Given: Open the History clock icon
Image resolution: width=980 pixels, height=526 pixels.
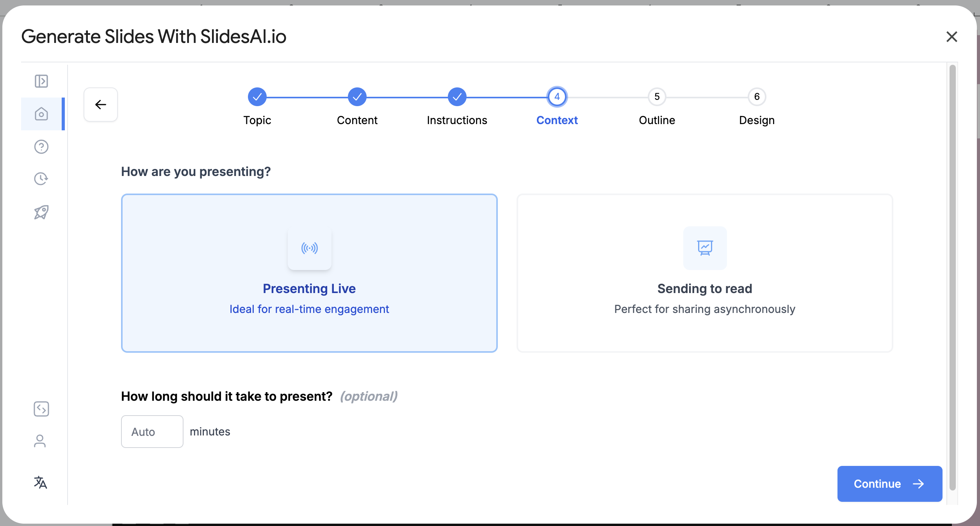Looking at the screenshot, I should pyautogui.click(x=41, y=179).
